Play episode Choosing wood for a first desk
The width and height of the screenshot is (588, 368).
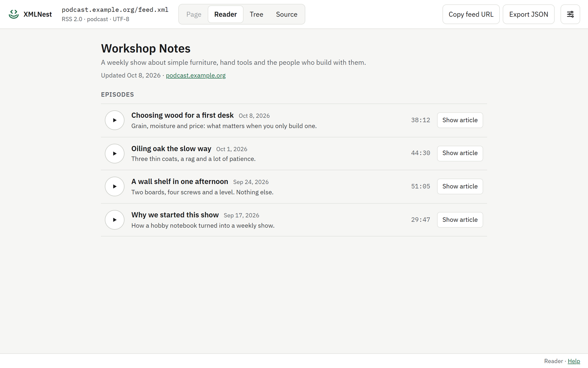click(115, 120)
